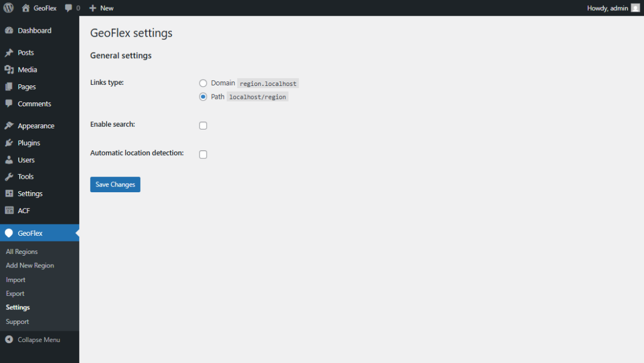Open the Support link in the sidebar
644x363 pixels.
(x=18, y=322)
